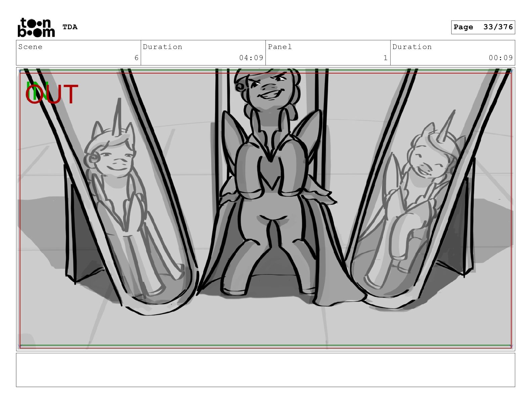Click the Page 33/376 indicator box
The width and height of the screenshot is (532, 411).
[x=483, y=27]
